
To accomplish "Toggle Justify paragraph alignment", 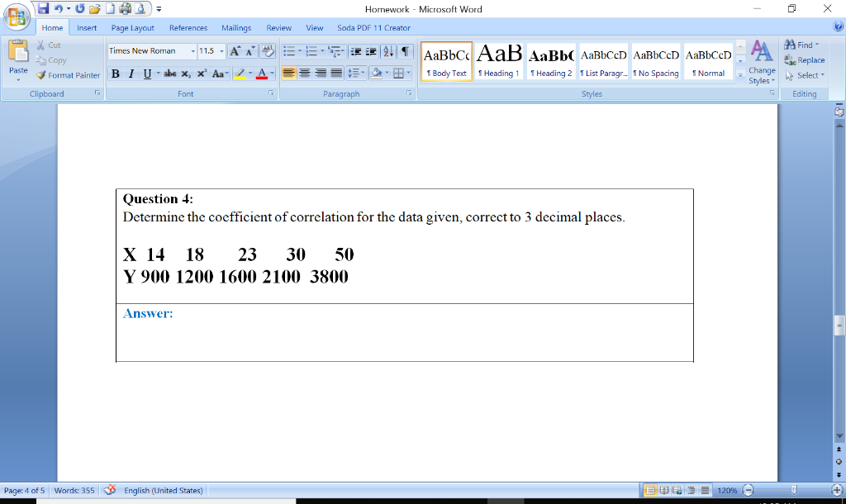I will pos(335,73).
